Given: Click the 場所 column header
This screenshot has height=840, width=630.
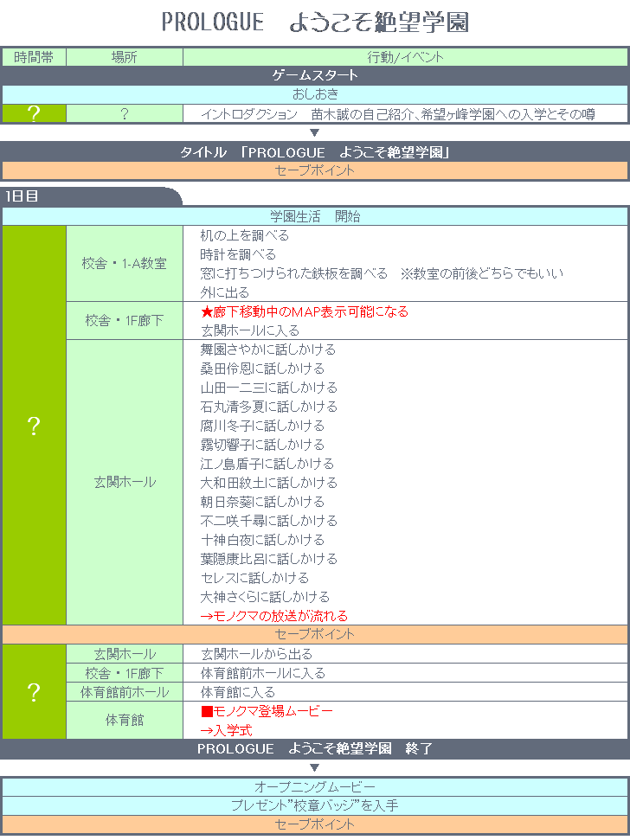Looking at the screenshot, I should click(125, 58).
